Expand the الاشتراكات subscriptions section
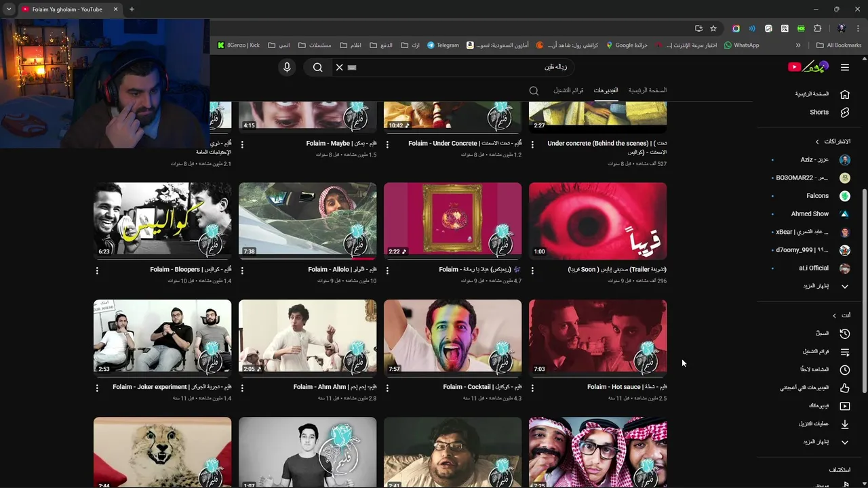This screenshot has width=868, height=488. [833, 142]
